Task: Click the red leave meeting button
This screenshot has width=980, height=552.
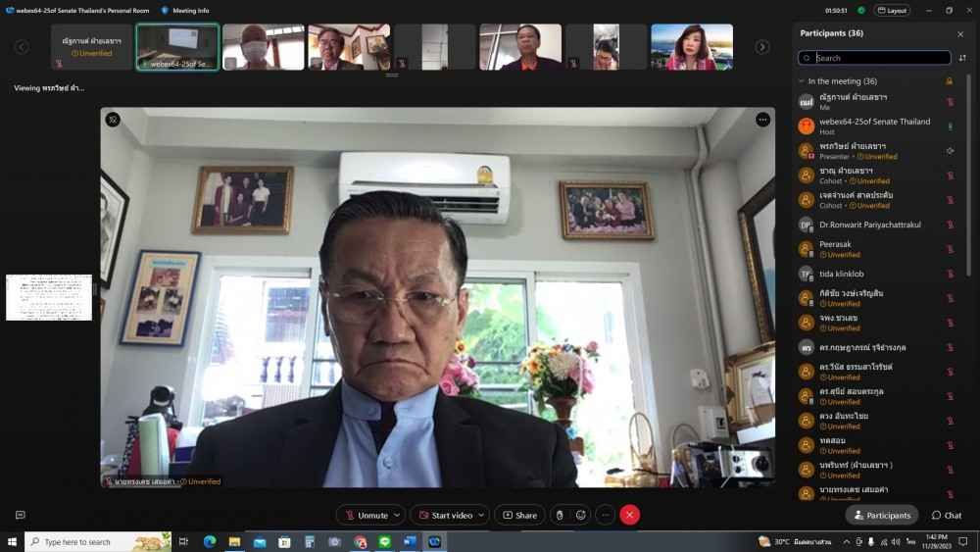Action: click(x=630, y=515)
